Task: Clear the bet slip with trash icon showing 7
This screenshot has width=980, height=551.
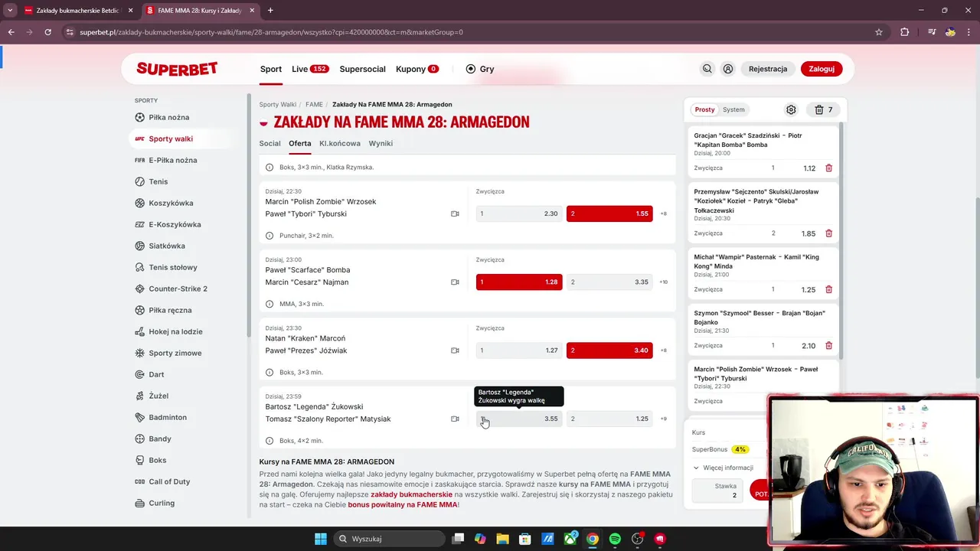Action: [x=824, y=109]
